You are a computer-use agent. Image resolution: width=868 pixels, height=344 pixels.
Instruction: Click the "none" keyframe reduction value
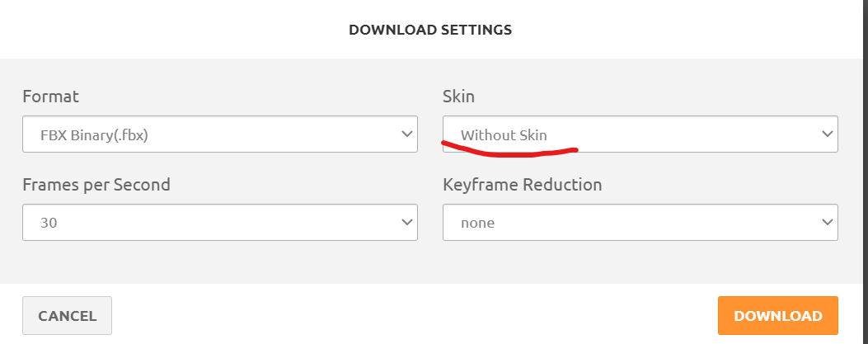[477, 223]
